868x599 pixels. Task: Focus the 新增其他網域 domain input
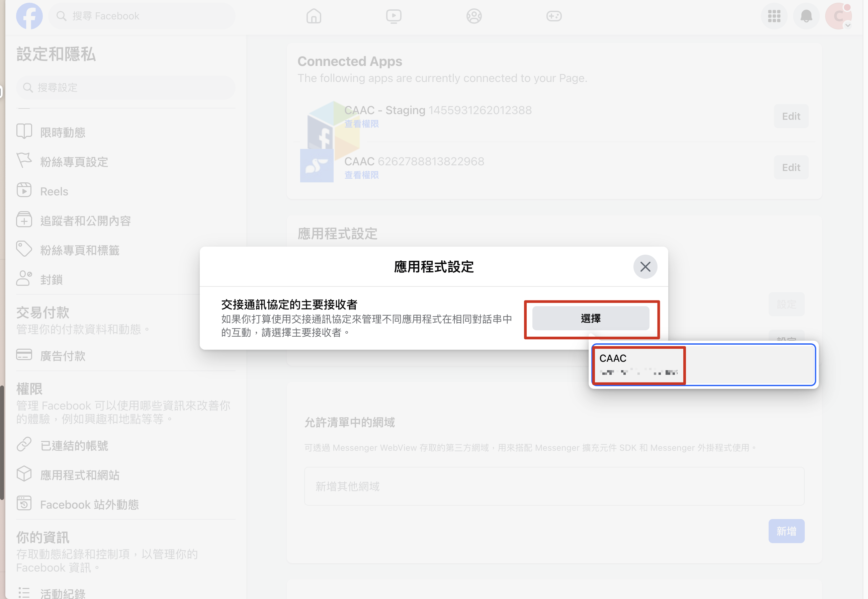pos(554,487)
